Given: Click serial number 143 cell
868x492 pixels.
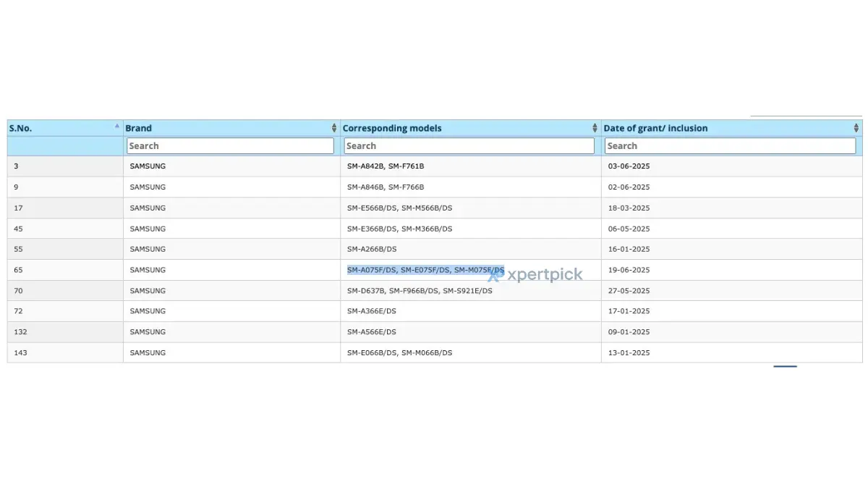Looking at the screenshot, I should pos(20,353).
